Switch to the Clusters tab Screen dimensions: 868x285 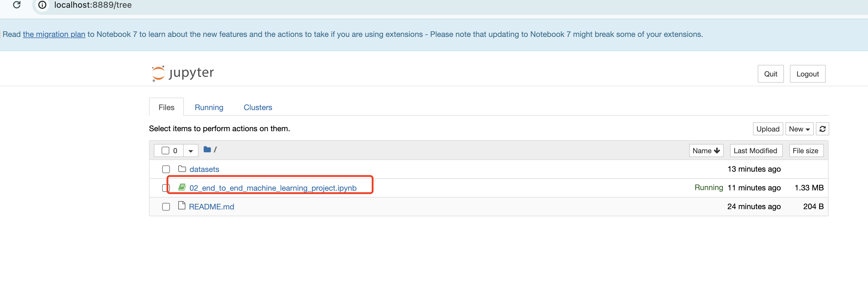[x=258, y=107]
